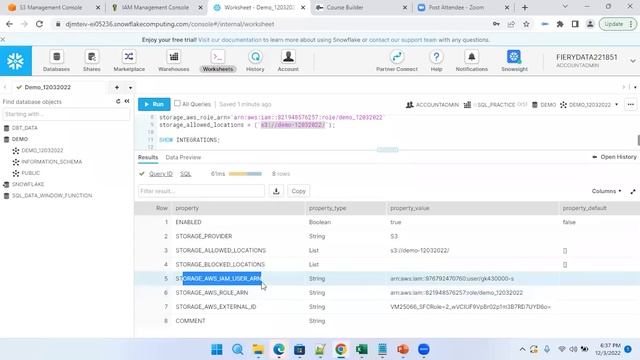Open the Shares page
Image resolution: width=640 pixels, height=360 pixels.
tap(91, 61)
